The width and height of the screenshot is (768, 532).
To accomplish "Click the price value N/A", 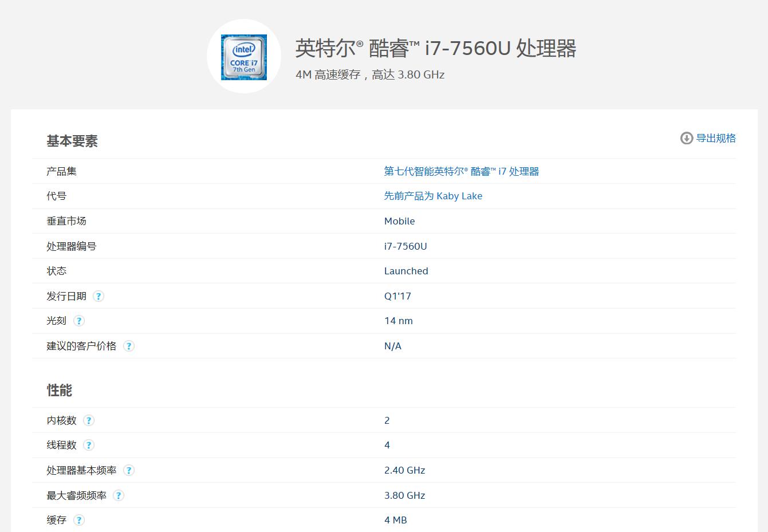I will pyautogui.click(x=393, y=346).
